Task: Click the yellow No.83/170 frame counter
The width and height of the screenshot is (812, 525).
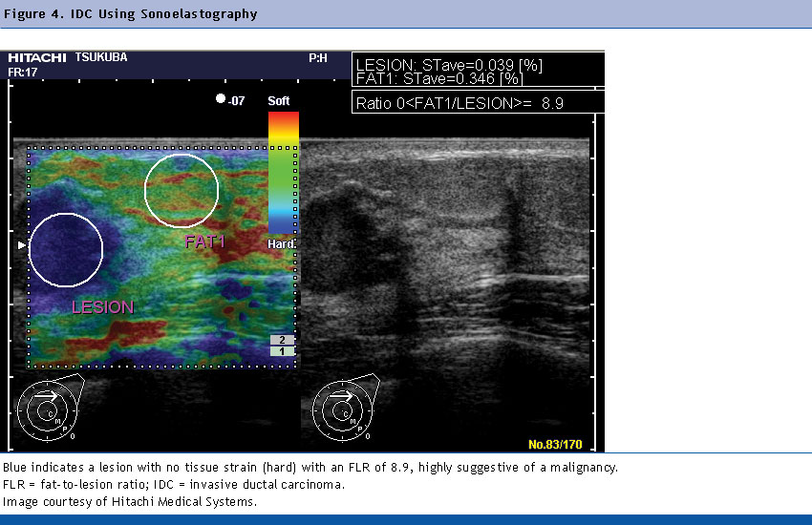Action: [555, 444]
